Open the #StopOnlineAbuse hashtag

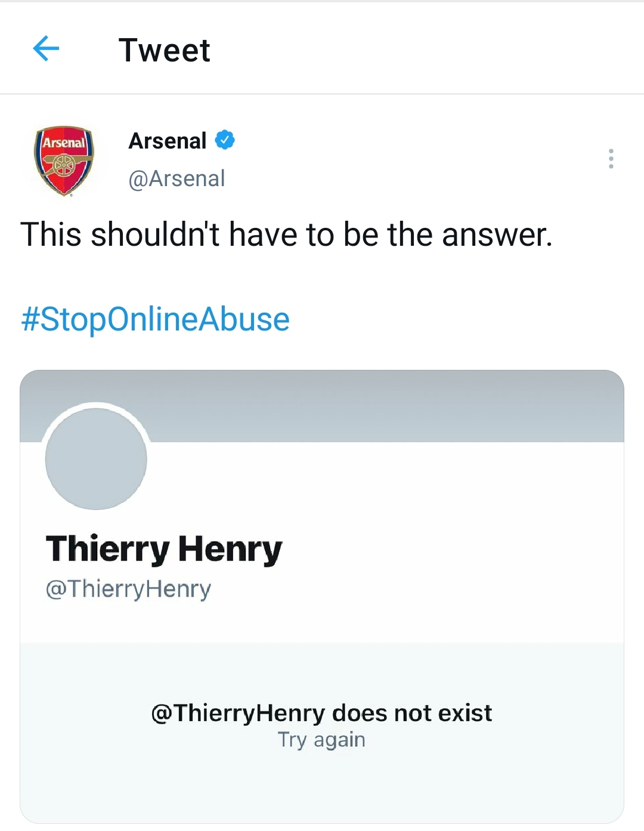(x=155, y=319)
